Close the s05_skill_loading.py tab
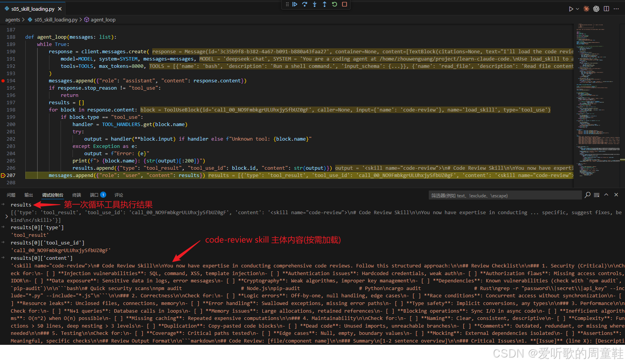 point(60,9)
